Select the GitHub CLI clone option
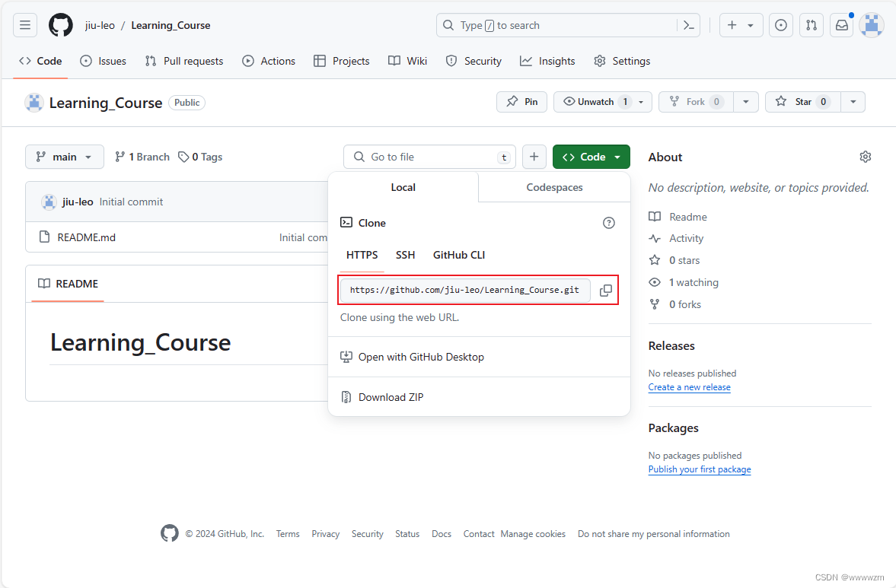This screenshot has width=896, height=588. pyautogui.click(x=459, y=255)
